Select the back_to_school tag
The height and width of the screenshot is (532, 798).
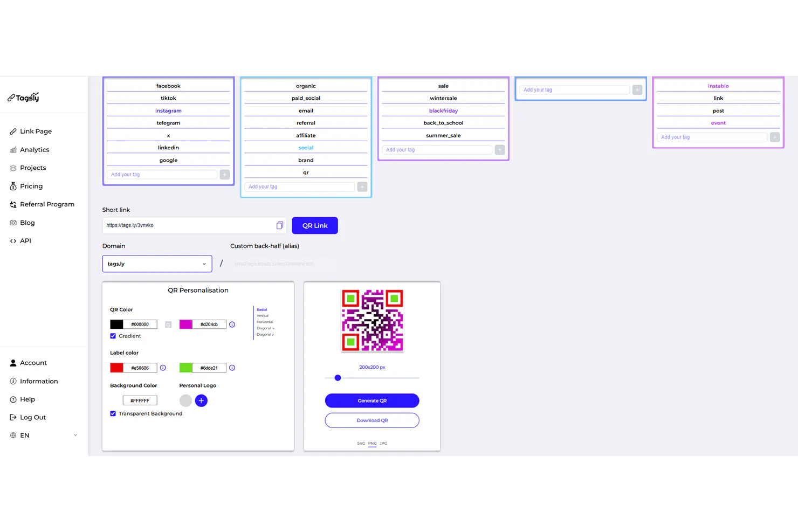pyautogui.click(x=443, y=123)
